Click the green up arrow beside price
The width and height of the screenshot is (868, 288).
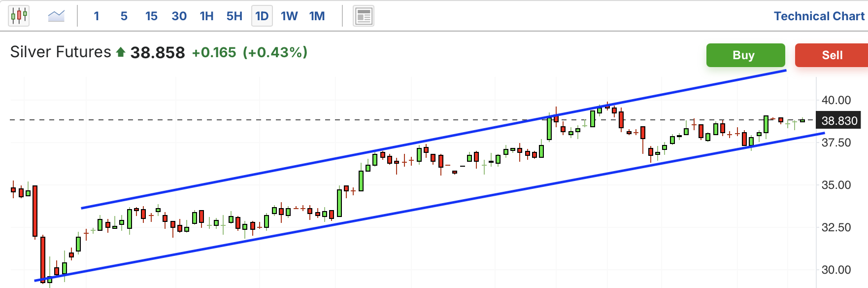[x=121, y=52]
